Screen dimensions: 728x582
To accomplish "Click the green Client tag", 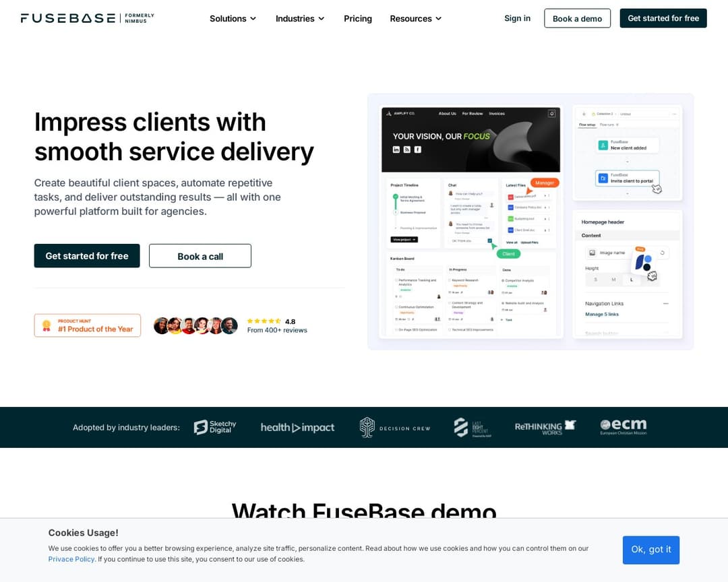I will (x=508, y=254).
